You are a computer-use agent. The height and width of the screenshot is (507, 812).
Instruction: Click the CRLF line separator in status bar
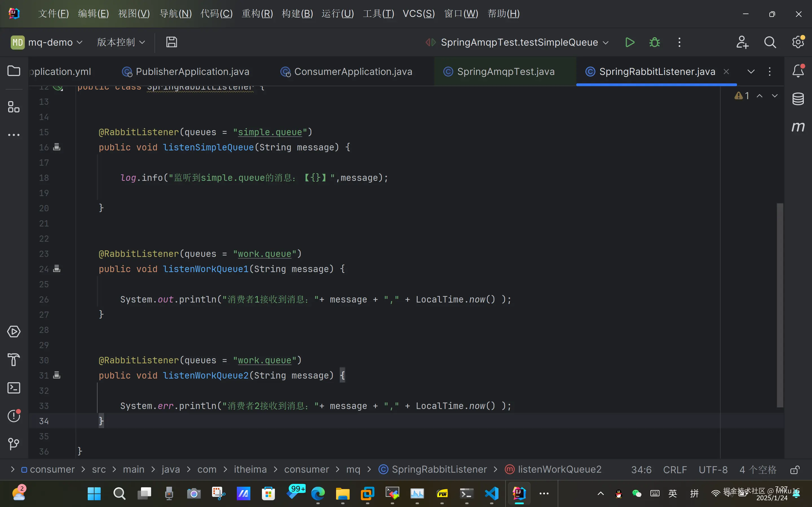click(x=675, y=470)
